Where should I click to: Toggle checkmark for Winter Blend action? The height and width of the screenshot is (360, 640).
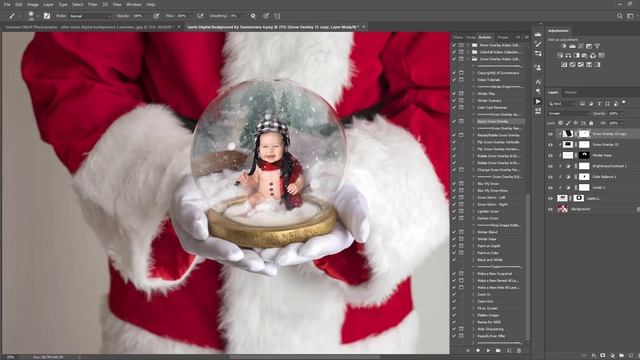click(x=454, y=232)
